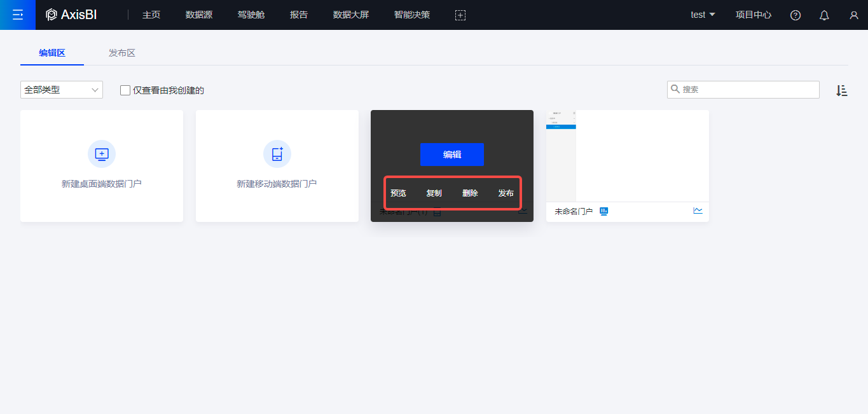Click the hamburger menu icon at top-left
This screenshot has width=868, height=414.
click(17, 15)
